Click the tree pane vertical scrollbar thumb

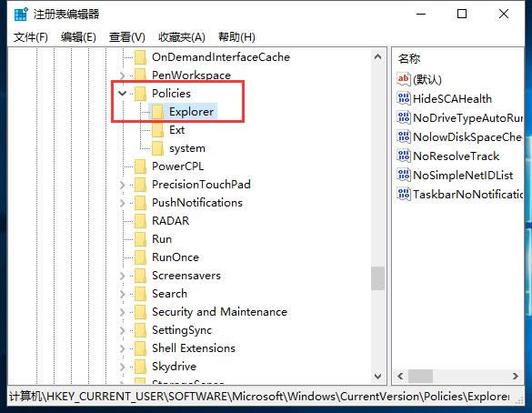pos(377,278)
